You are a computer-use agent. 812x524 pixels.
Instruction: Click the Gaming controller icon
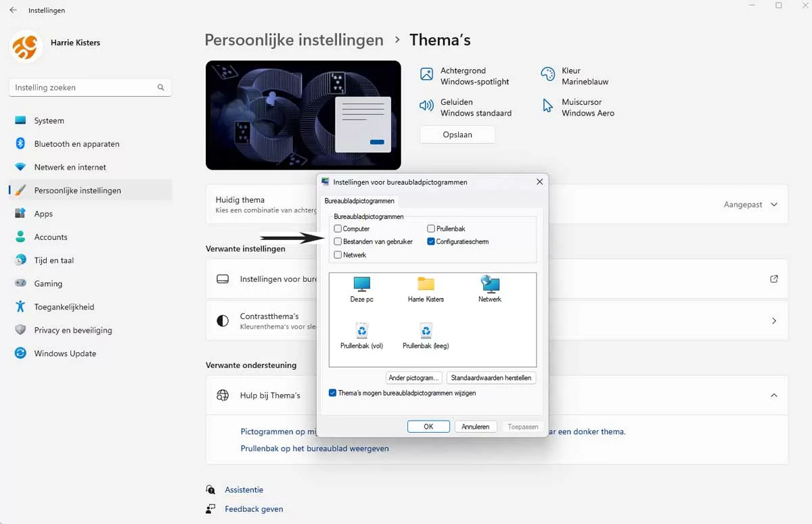(20, 283)
